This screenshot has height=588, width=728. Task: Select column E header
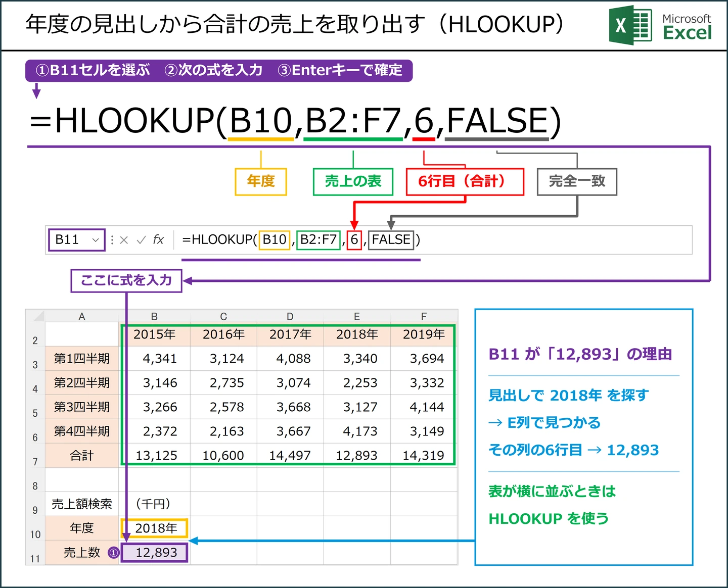pos(357,316)
